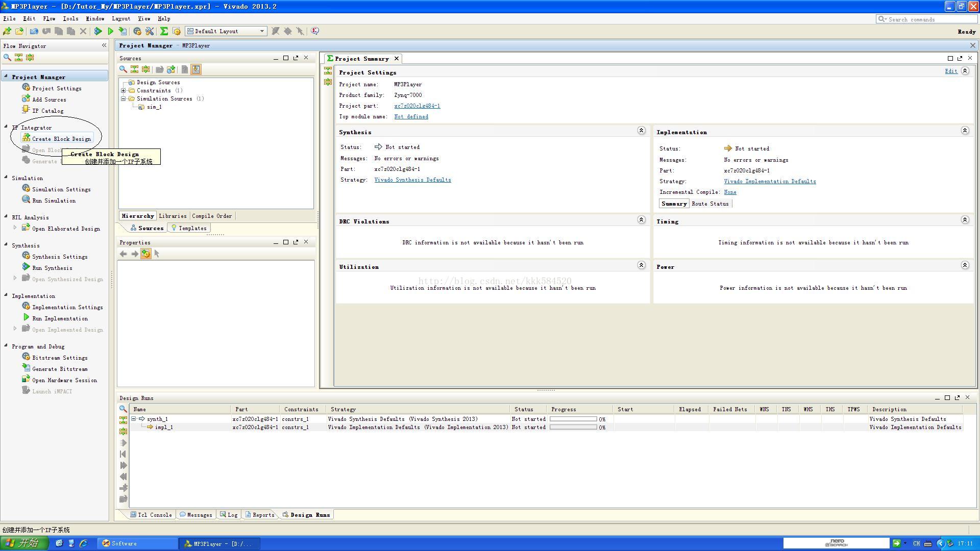
Task: Expand all sections icon in Project Summary
Action: 328,82
